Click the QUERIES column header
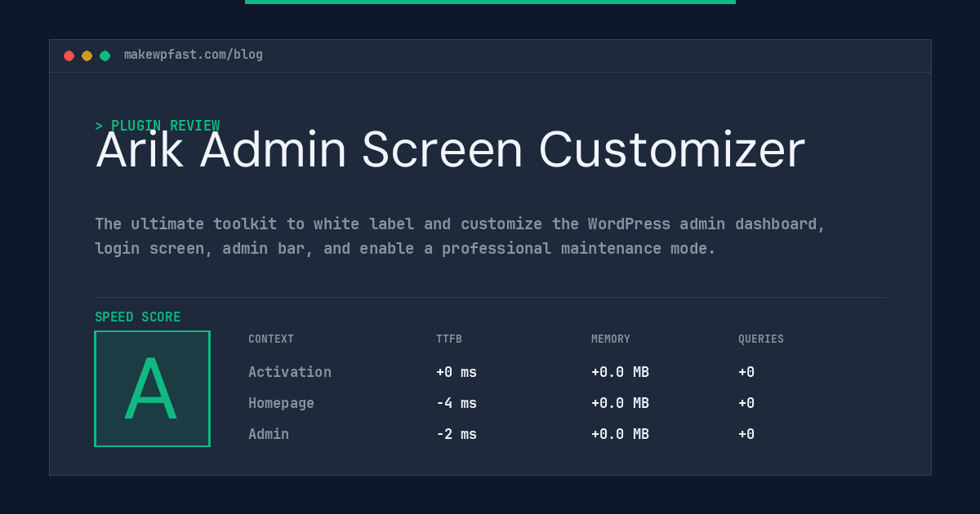980x514 pixels. point(761,339)
